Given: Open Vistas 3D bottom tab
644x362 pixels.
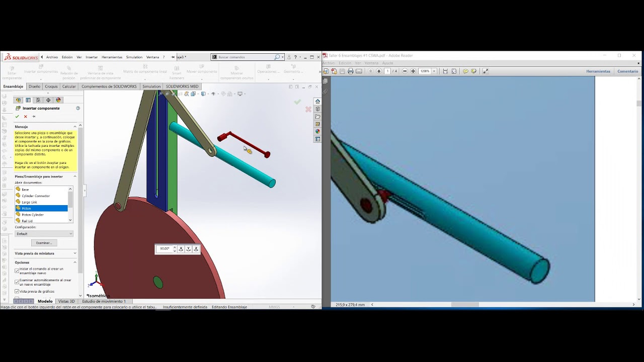Looking at the screenshot, I should click(66, 301).
